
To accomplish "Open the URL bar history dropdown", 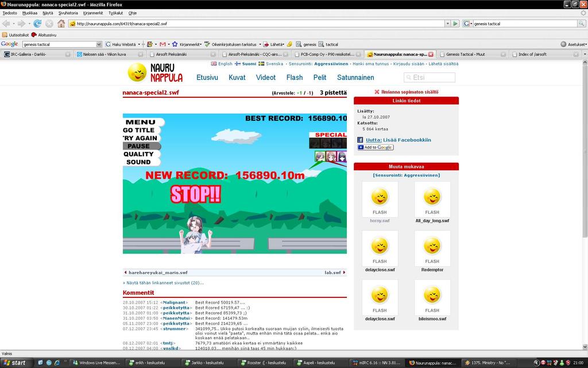I will 447,24.
